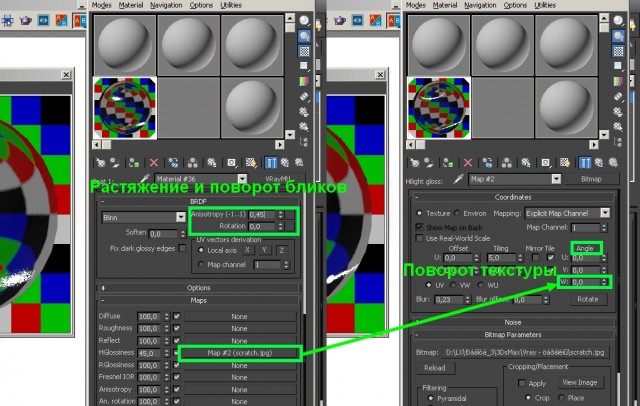Assign material to selection in right editor toolbar
The height and width of the screenshot is (406, 640).
click(x=448, y=163)
